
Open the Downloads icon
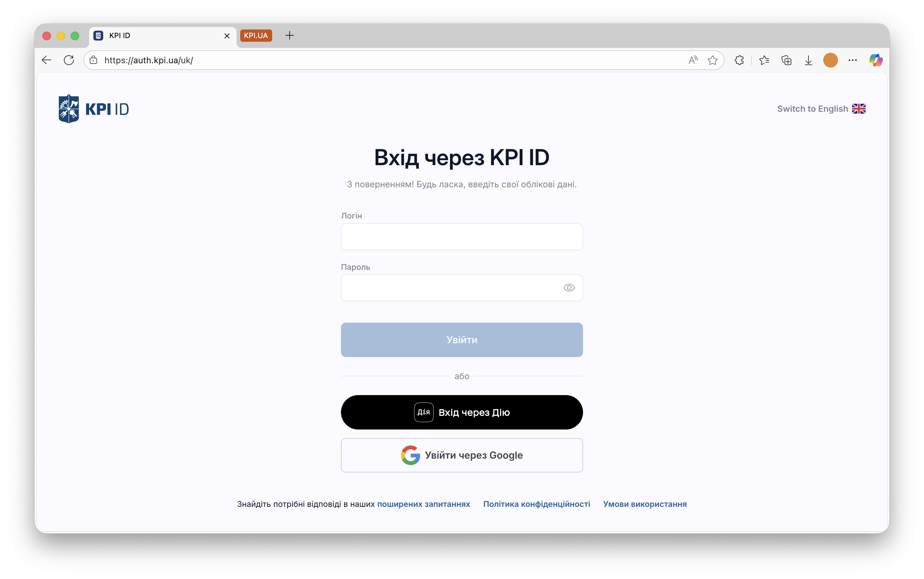point(808,60)
